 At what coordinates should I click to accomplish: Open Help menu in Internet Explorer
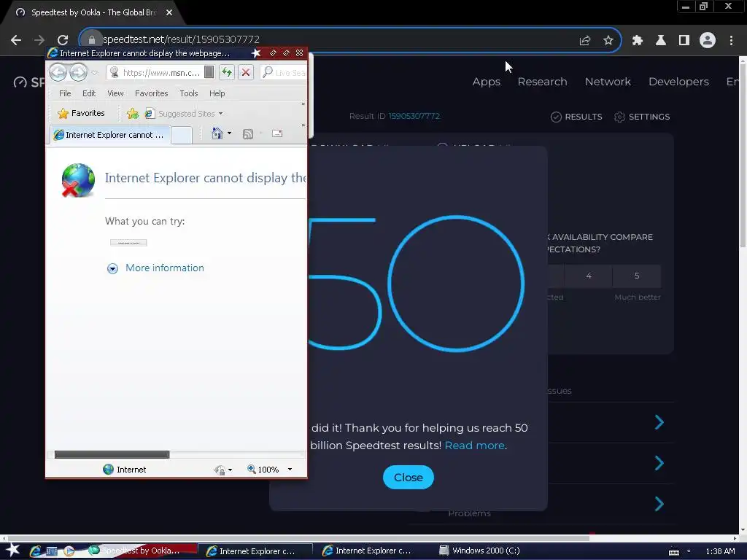217,93
